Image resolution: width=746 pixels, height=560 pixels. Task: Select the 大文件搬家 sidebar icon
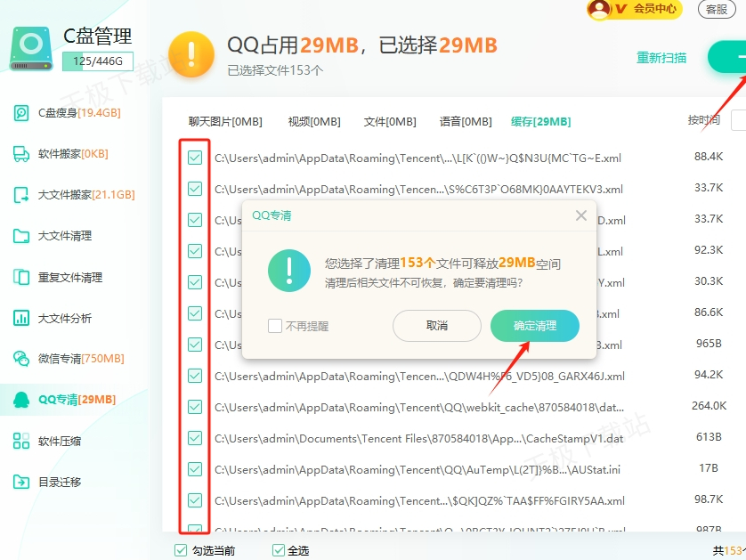pos(21,195)
